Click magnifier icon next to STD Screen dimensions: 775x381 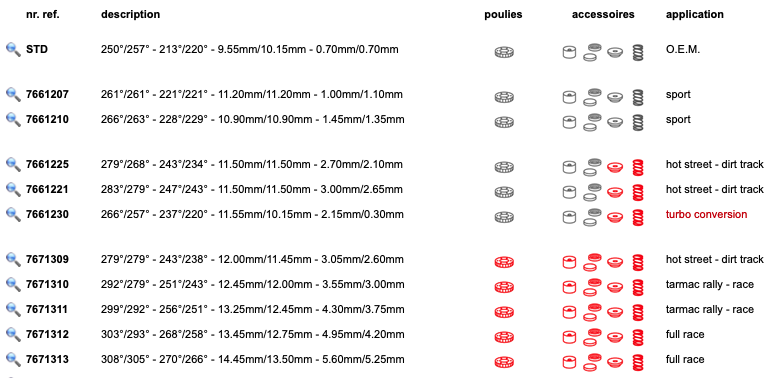(13, 49)
